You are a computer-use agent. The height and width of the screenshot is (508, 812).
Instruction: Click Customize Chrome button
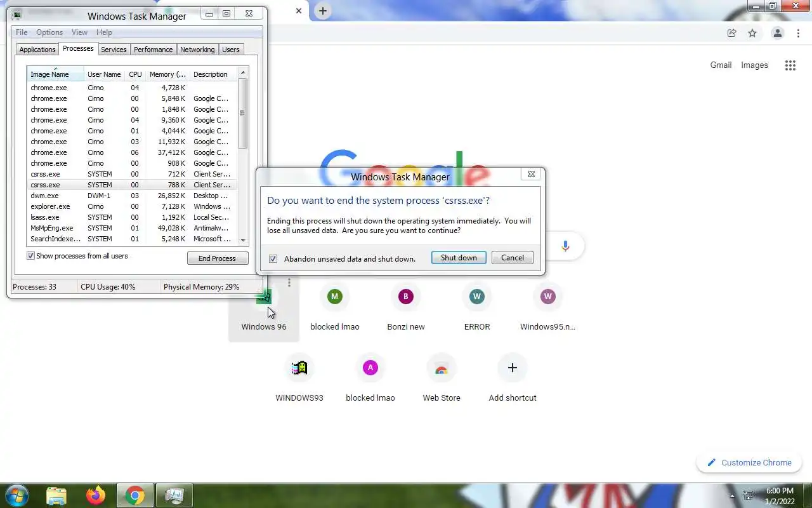[x=749, y=463]
